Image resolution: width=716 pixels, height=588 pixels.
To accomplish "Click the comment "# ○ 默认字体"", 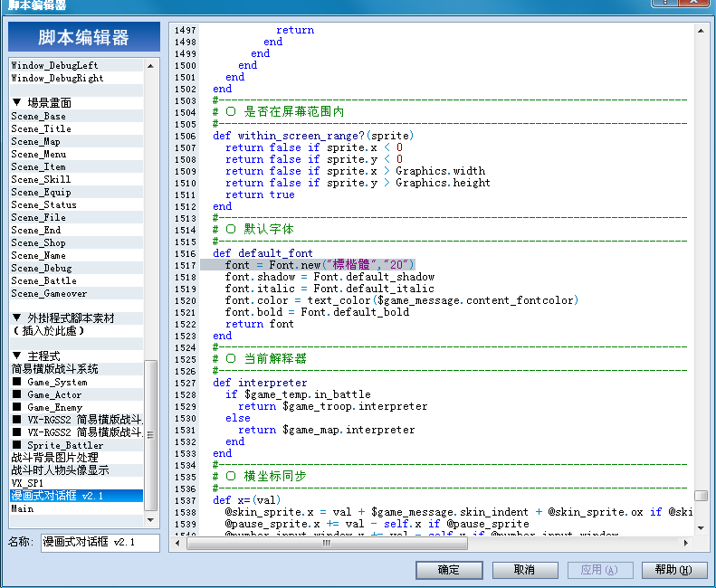I will pos(253,229).
